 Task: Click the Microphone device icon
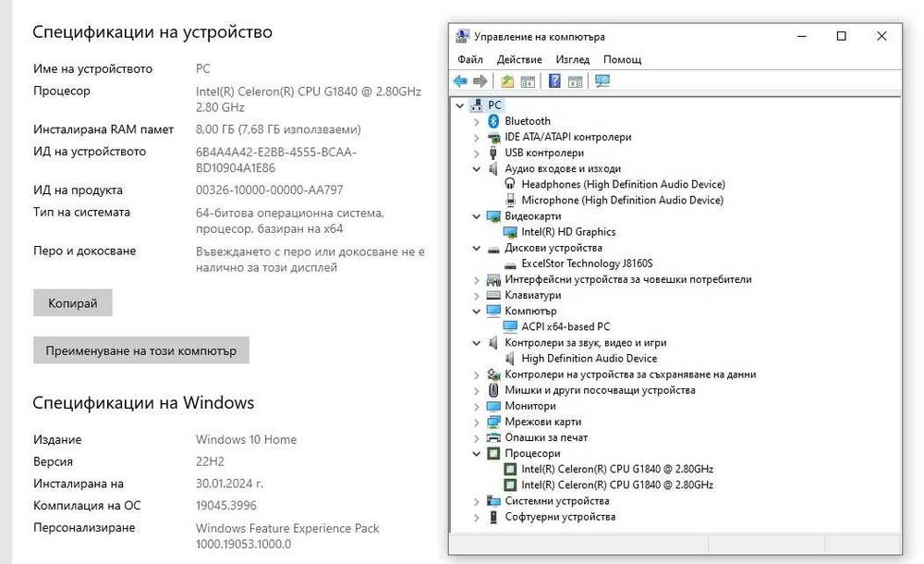[510, 200]
